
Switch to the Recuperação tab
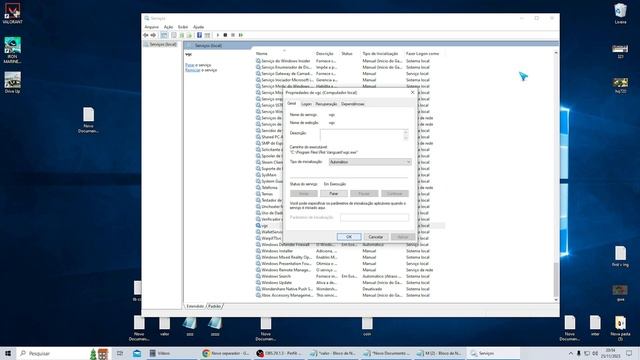pos(326,104)
